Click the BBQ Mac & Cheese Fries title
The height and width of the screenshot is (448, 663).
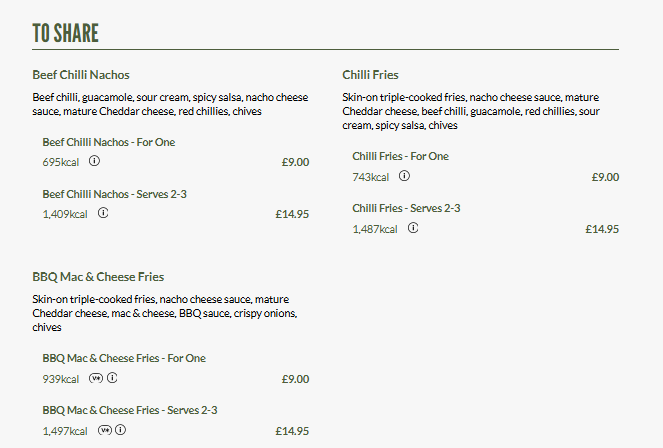click(98, 277)
